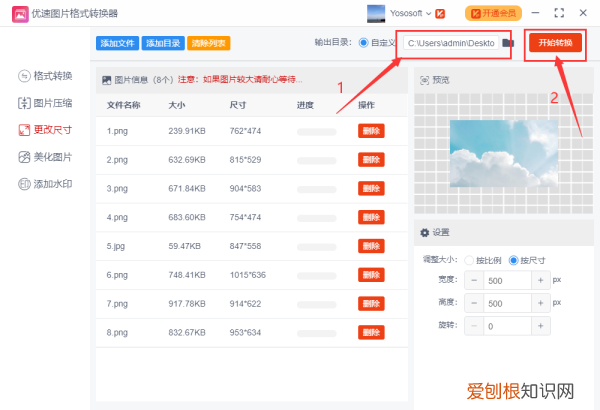Delete the 8.png row
Viewport: 600px width, 410px height.
[371, 332]
